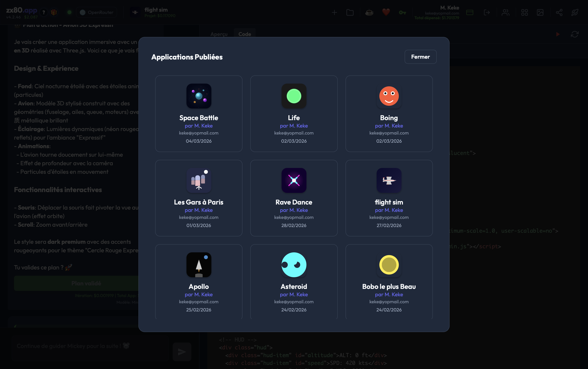This screenshot has height=369, width=588.
Task: Click the date 27/02/2026 on flight sim card
Action: tap(389, 226)
